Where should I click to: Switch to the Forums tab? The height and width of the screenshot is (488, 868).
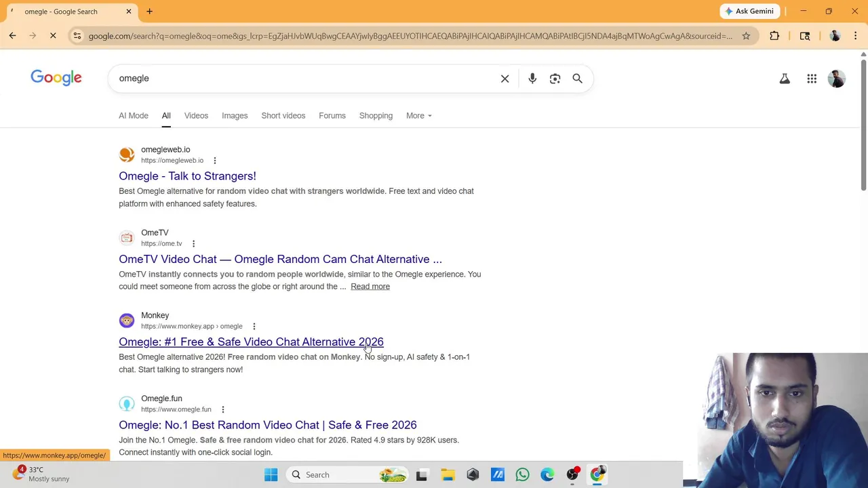point(332,115)
